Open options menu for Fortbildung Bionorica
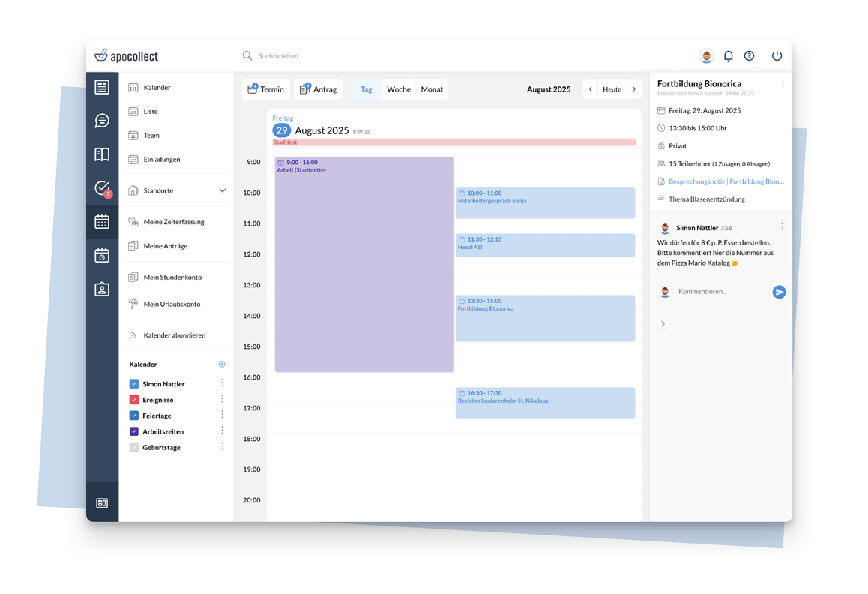The image size is (868, 594). (783, 84)
